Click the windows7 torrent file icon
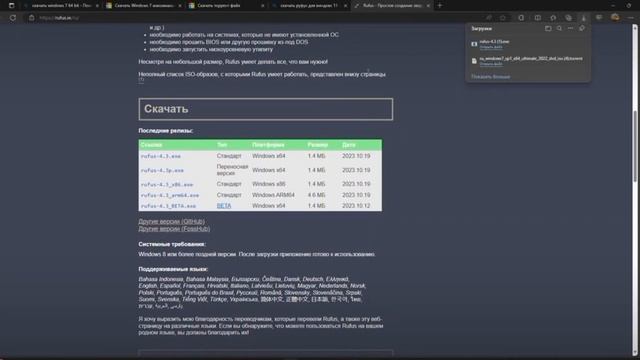This screenshot has width=640, height=360. point(474,61)
